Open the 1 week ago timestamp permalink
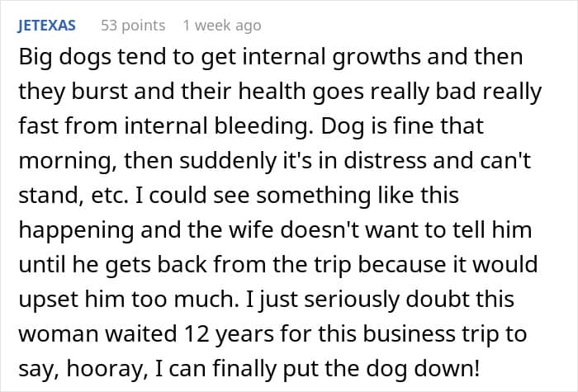578x392 pixels. [x=222, y=26]
